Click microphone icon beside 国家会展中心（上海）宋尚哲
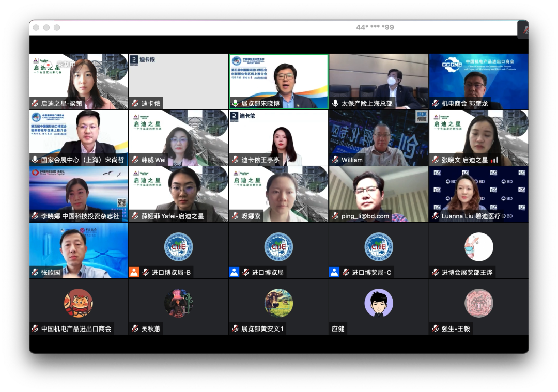Image resolution: width=558 pixels, height=392 pixels. [x=35, y=160]
